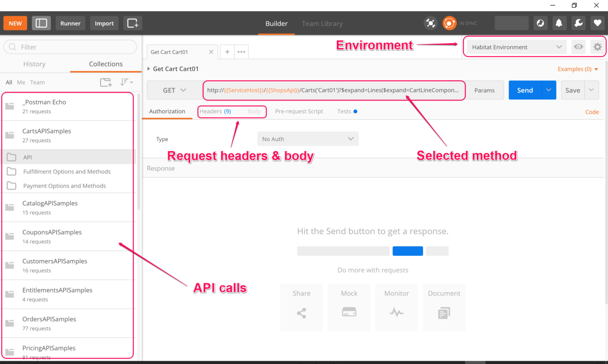Open the Headers (9) tab
Image resolution: width=608 pixels, height=364 pixels.
[215, 111]
